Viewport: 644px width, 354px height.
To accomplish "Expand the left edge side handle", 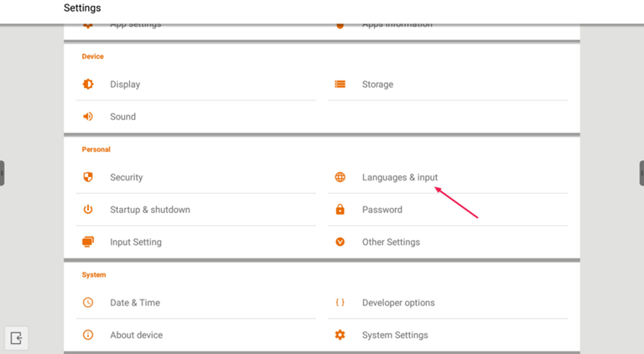I will tap(3, 173).
